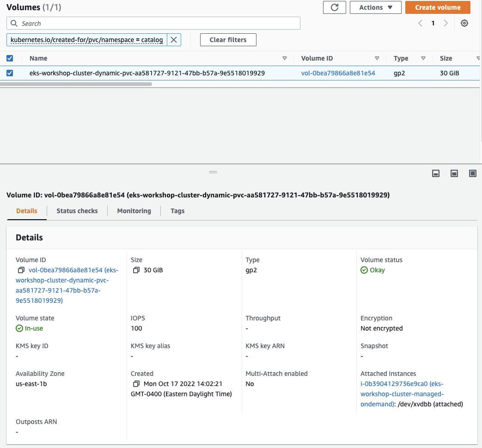The image size is (482, 448).
Task: Switch split panel to half-screen layout
Action: pos(454,173)
